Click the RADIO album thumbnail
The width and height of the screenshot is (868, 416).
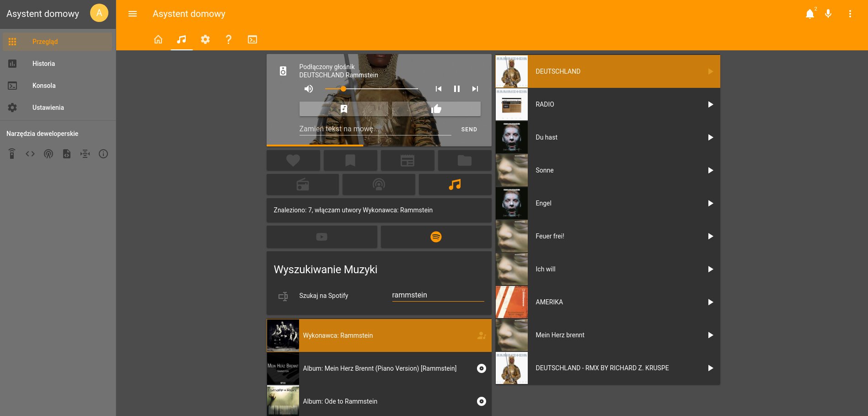512,104
